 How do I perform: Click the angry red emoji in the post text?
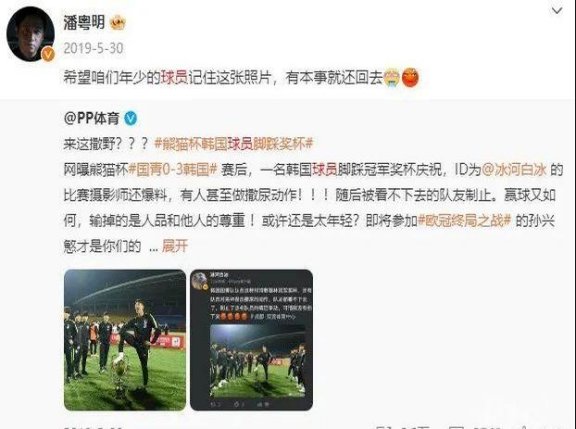tap(410, 77)
